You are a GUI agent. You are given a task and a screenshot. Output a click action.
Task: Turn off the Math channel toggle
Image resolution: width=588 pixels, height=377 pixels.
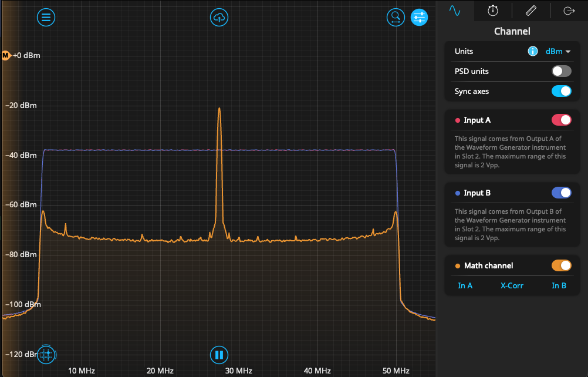coord(561,265)
